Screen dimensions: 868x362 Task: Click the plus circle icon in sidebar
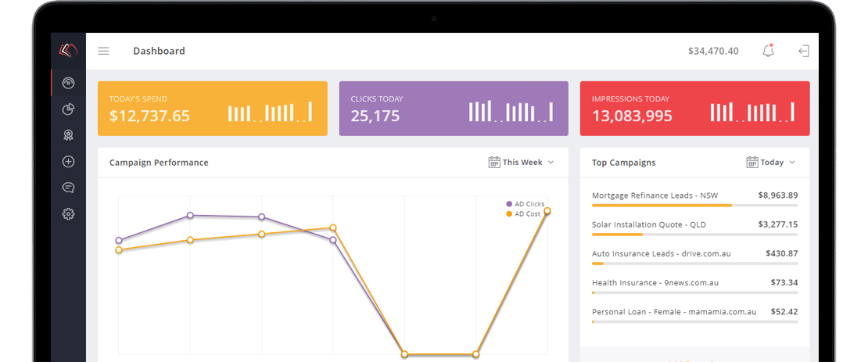coord(69,162)
